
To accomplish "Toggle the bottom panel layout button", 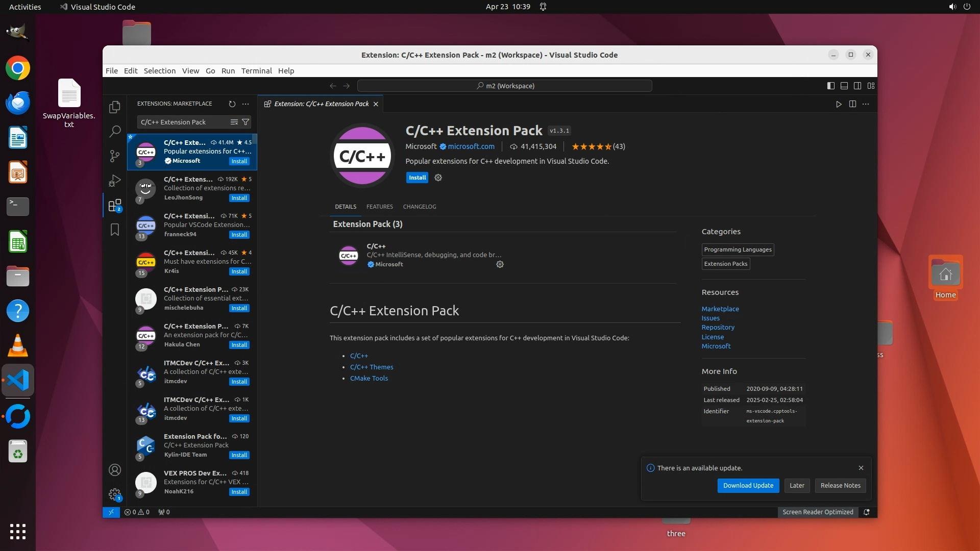I will coord(844,86).
